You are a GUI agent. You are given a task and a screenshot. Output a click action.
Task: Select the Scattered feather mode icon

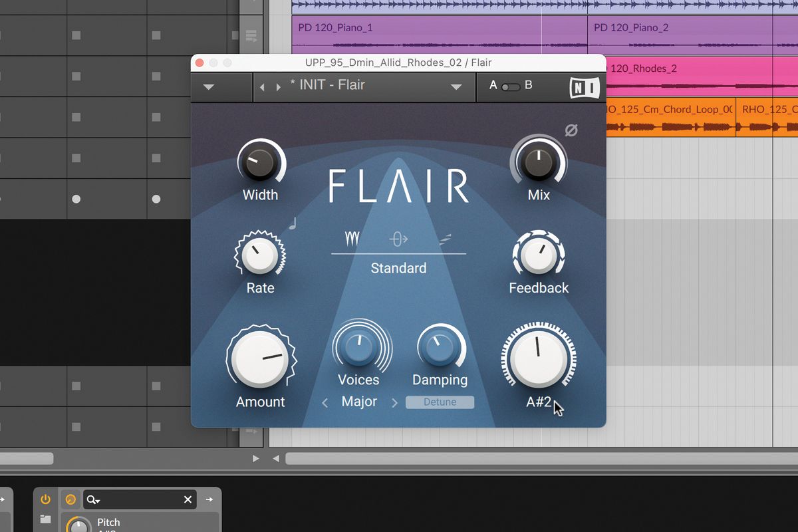point(444,238)
